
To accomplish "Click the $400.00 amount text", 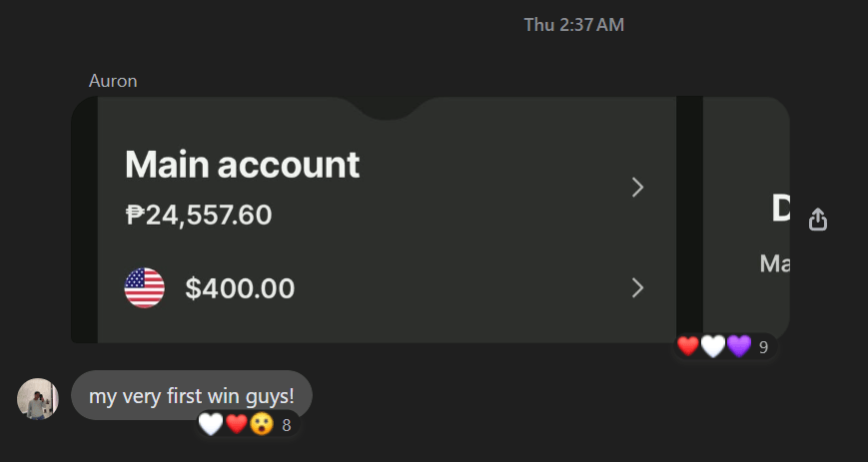I will 240,288.
